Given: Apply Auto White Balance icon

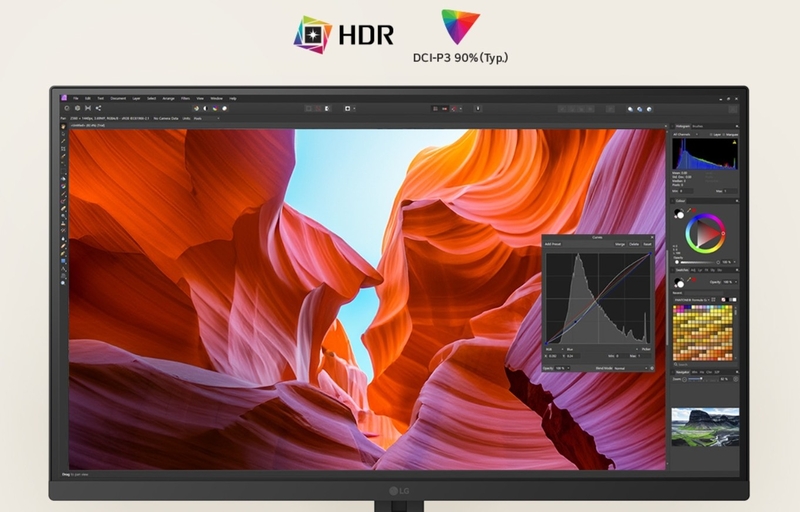Looking at the screenshot, I should click(224, 108).
